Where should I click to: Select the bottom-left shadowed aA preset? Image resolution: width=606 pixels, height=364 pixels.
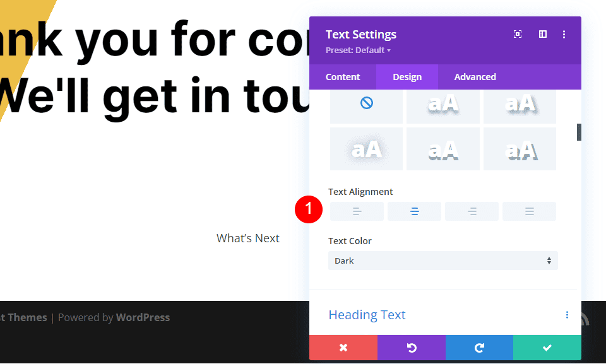[x=366, y=149]
